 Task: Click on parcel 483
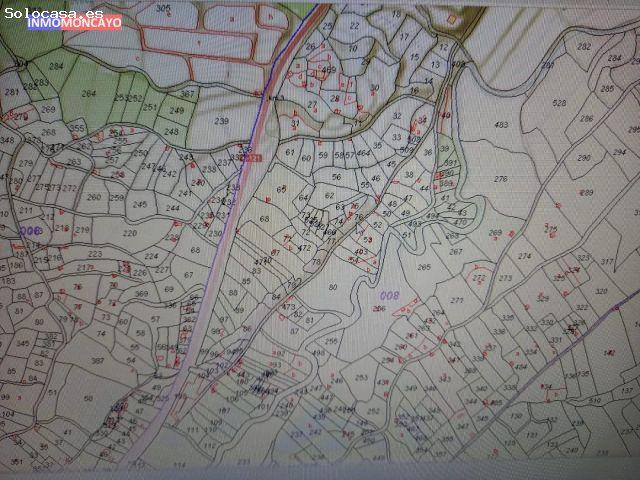coord(501,124)
